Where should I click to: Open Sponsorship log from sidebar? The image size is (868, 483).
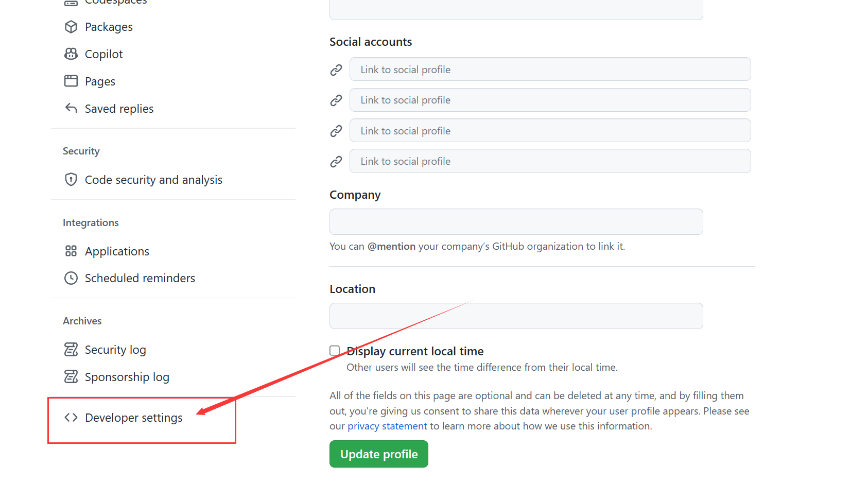coord(127,377)
